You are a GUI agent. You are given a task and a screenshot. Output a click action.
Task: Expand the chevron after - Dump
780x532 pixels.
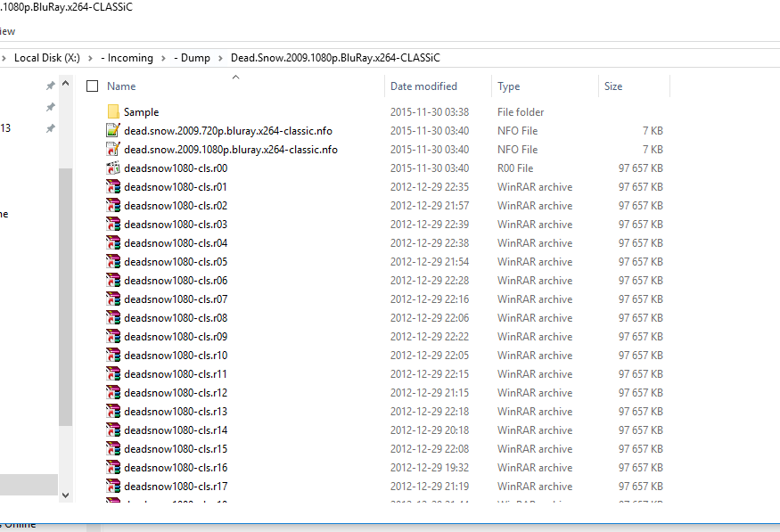(220, 58)
